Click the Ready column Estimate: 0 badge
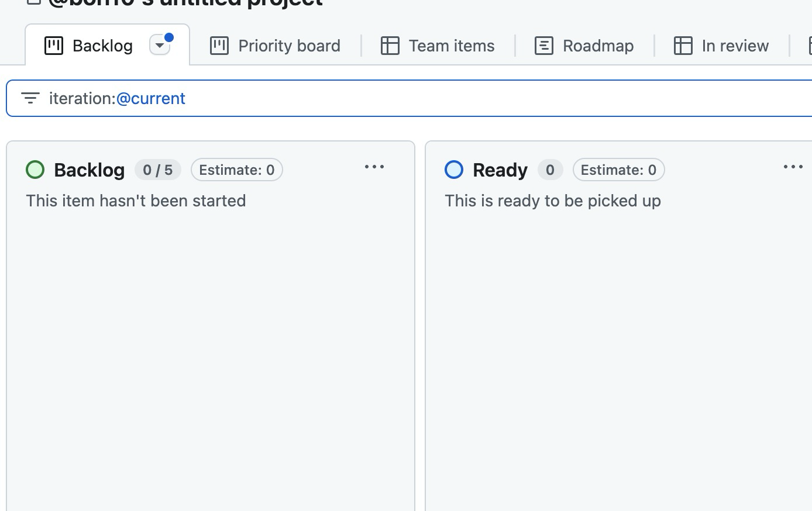Screen dimensions: 812x511 619,170
